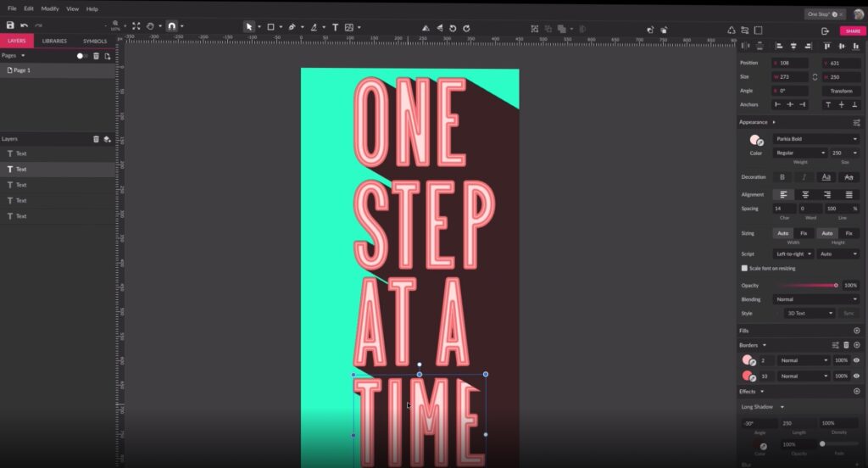The image size is (868, 468).
Task: Select the Rectangle shape tool
Action: coord(270,26)
